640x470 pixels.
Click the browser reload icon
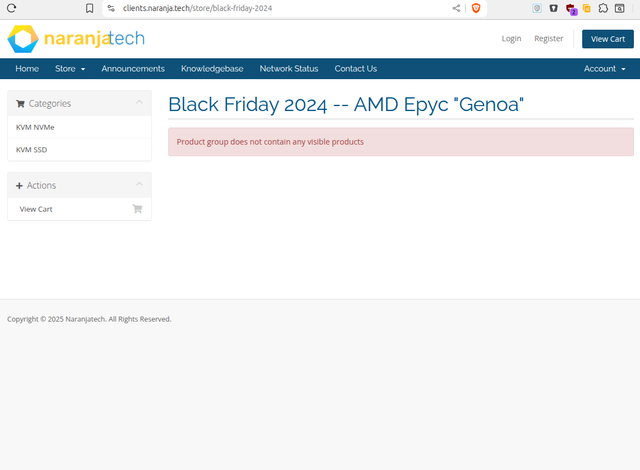point(11,8)
